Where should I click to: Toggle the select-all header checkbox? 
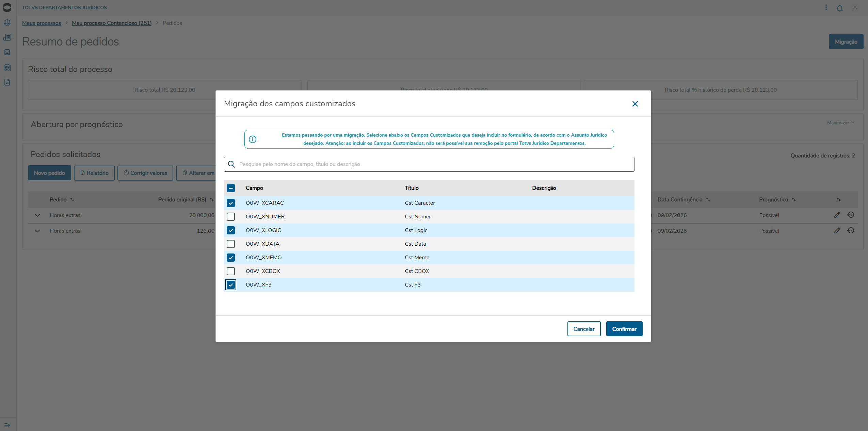[231, 188]
